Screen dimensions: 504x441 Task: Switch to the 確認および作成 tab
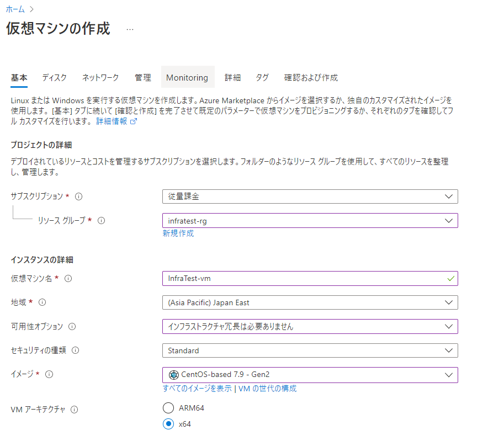(311, 78)
